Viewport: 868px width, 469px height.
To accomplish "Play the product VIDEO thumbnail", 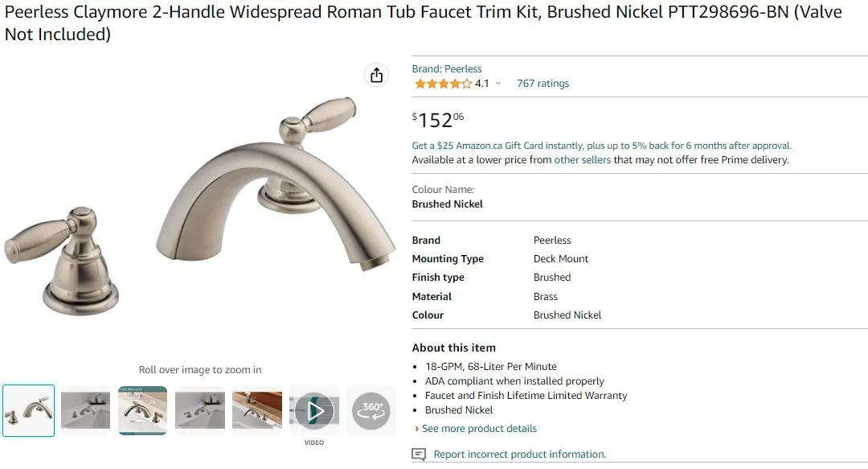I will tap(313, 410).
